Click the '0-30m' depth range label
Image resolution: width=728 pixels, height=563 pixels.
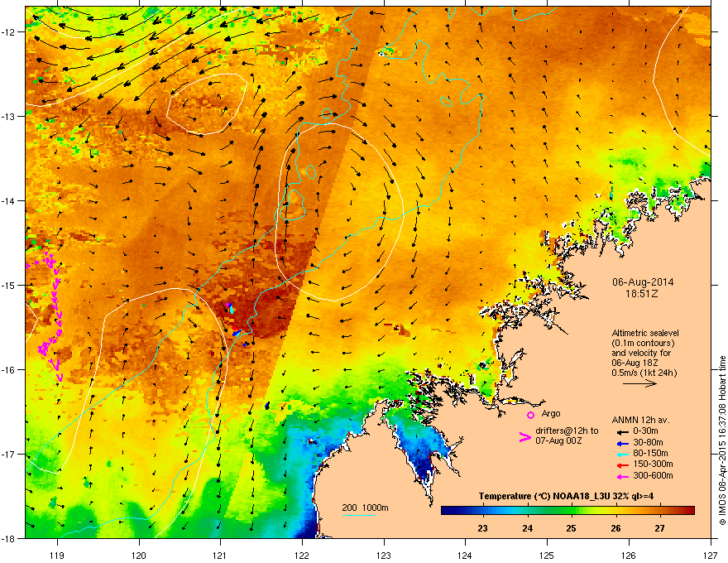point(645,431)
